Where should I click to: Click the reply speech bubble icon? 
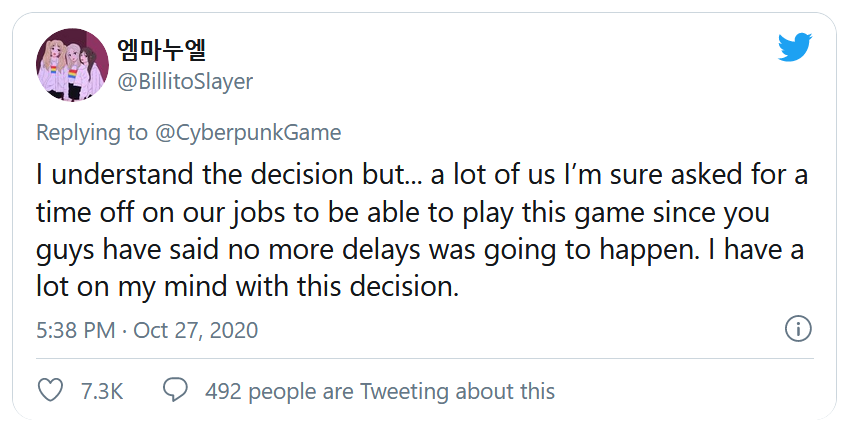pyautogui.click(x=175, y=390)
